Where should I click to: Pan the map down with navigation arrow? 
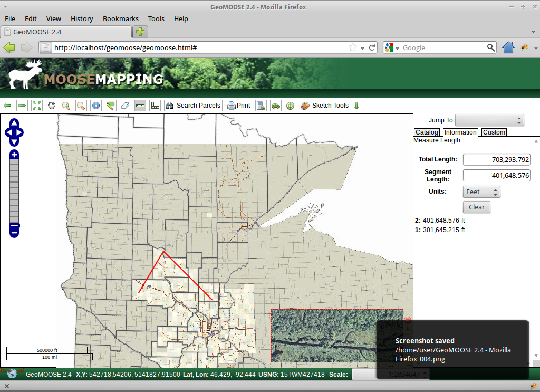[x=14, y=142]
